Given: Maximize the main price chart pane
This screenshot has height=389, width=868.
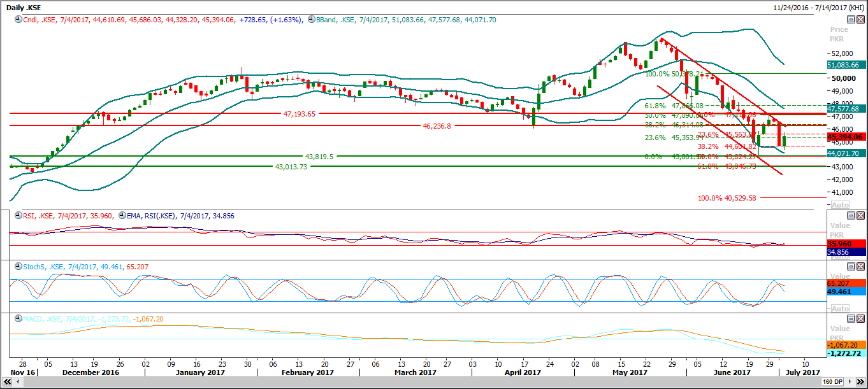Looking at the screenshot, I should coord(851,20).
